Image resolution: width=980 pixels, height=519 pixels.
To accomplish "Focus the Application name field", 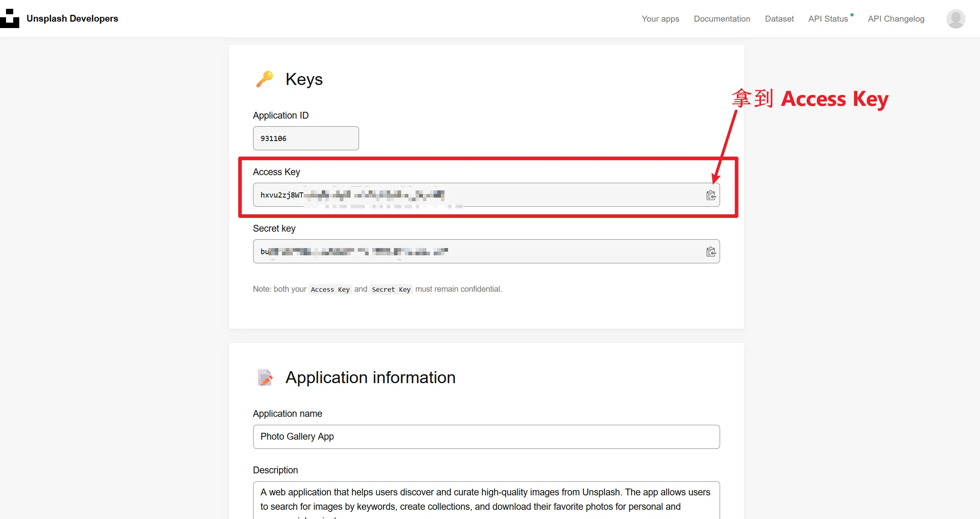I will (x=486, y=436).
